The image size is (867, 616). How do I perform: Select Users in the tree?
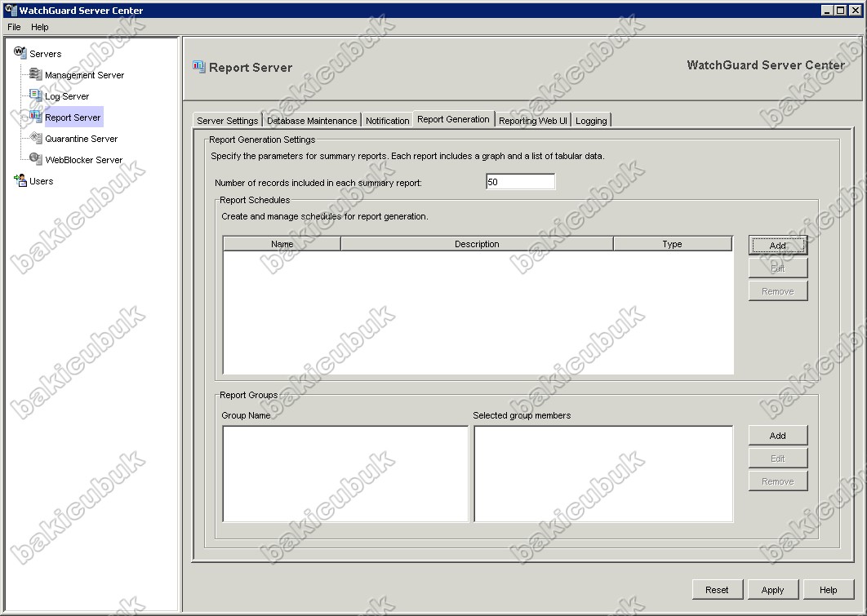[42, 181]
